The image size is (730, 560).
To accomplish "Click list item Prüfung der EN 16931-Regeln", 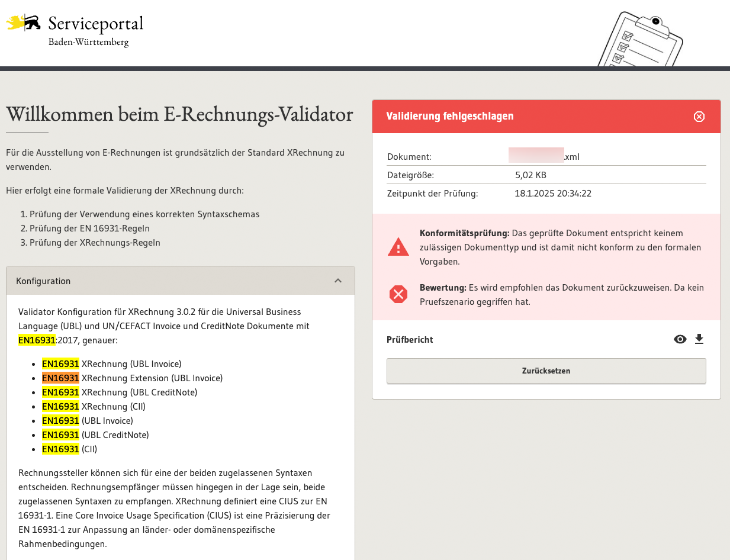I will click(x=89, y=228).
